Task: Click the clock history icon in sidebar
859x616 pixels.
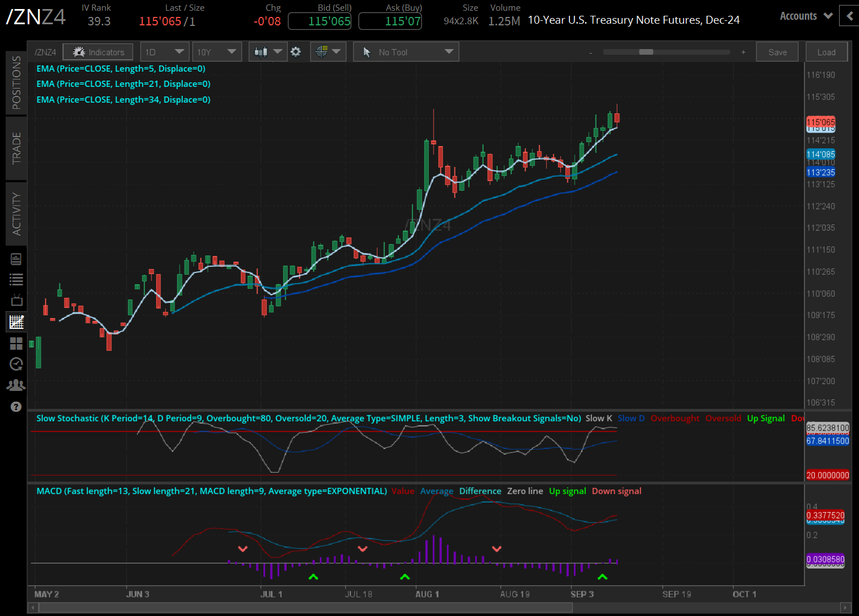Action: [16, 364]
